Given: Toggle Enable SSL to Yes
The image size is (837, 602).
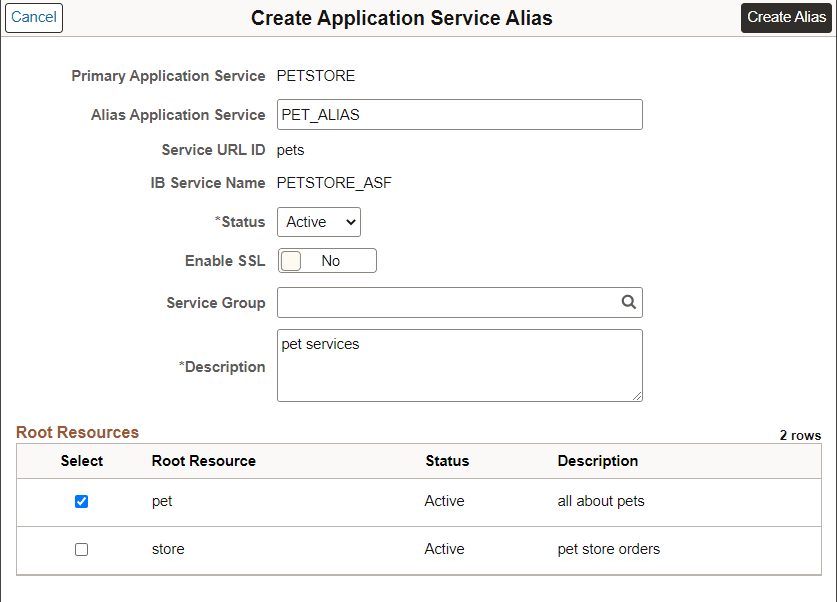Looking at the screenshot, I should 294,259.
